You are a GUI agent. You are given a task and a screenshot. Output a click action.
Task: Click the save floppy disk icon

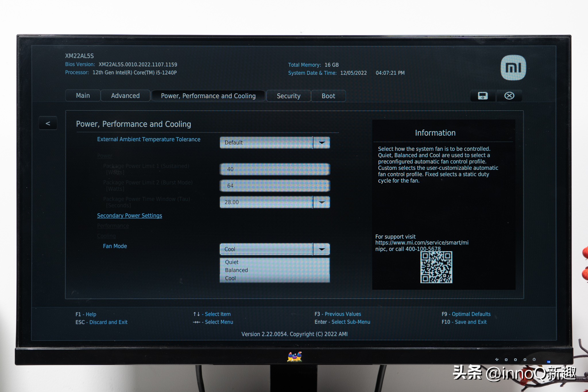[x=483, y=96]
